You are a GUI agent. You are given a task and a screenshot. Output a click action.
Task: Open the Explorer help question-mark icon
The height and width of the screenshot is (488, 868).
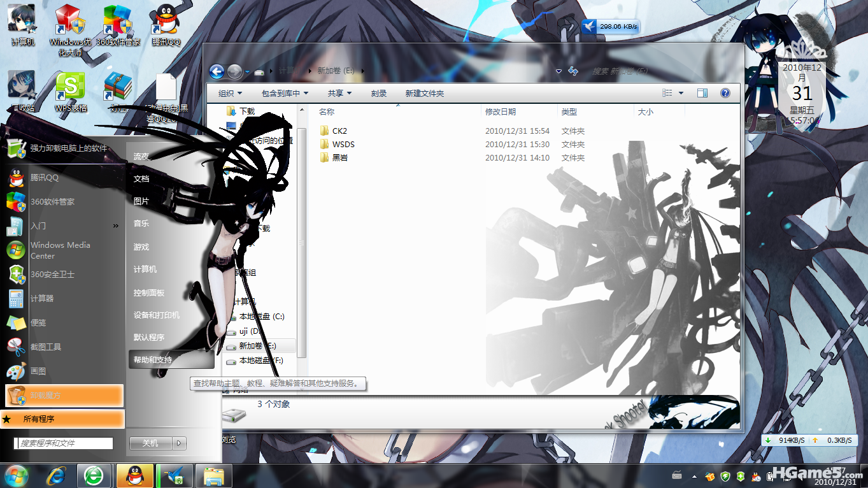725,93
